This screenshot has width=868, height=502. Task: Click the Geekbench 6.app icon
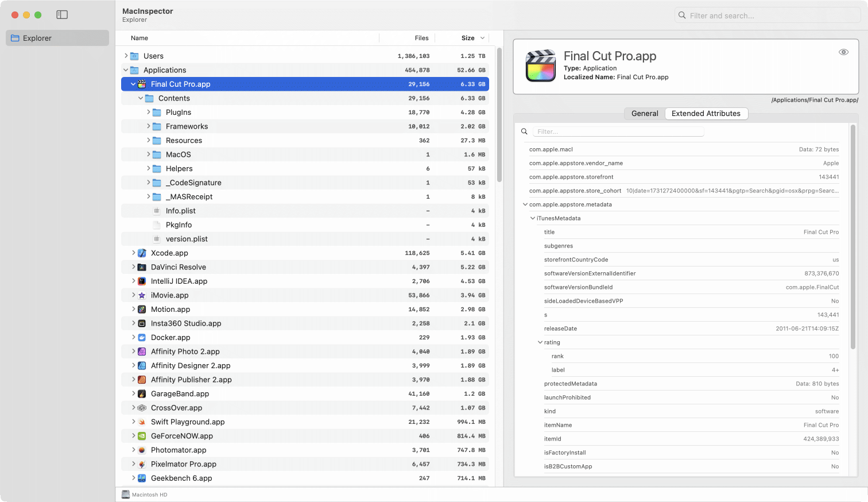pyautogui.click(x=142, y=478)
